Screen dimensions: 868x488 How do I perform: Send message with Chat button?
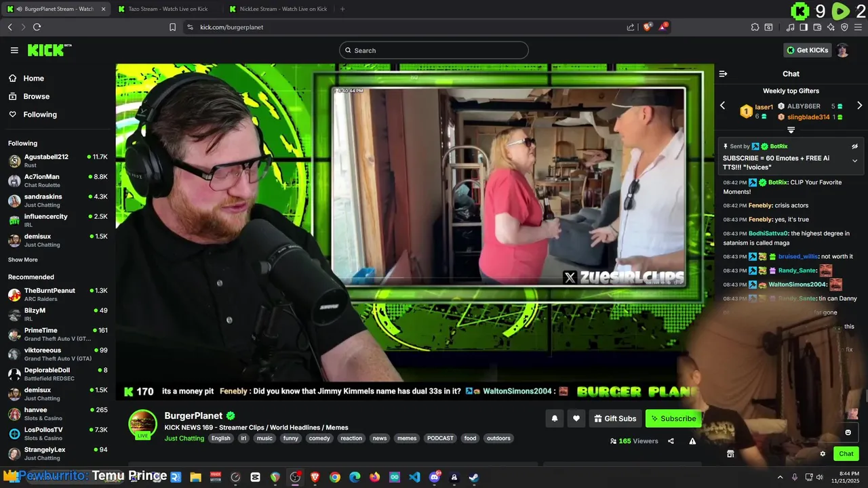(x=846, y=454)
